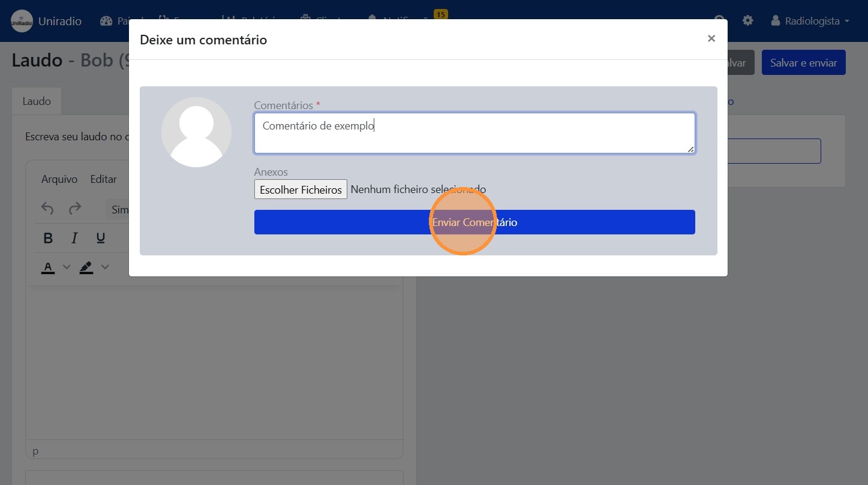868x485 pixels.
Task: Open the Editar editor menu
Action: pos(103,179)
